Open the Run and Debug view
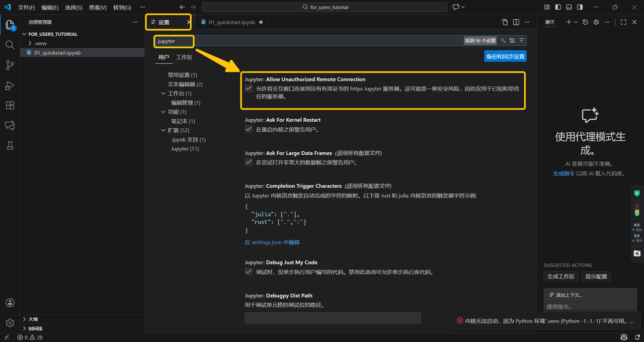The width and height of the screenshot is (644, 342). (10, 85)
